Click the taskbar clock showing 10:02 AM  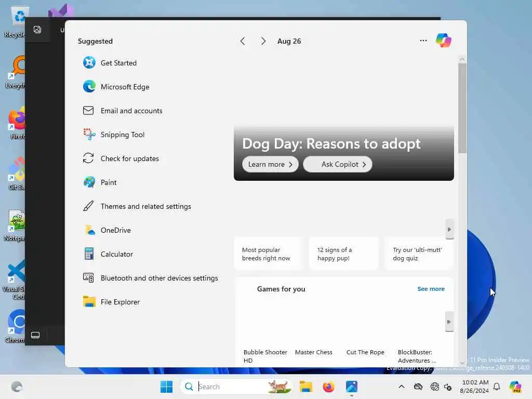475,387
